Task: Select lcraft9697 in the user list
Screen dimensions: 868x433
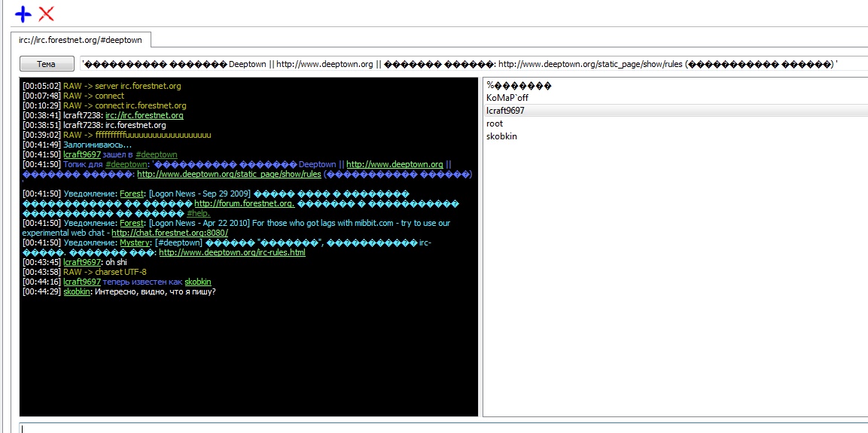Action: pos(505,111)
